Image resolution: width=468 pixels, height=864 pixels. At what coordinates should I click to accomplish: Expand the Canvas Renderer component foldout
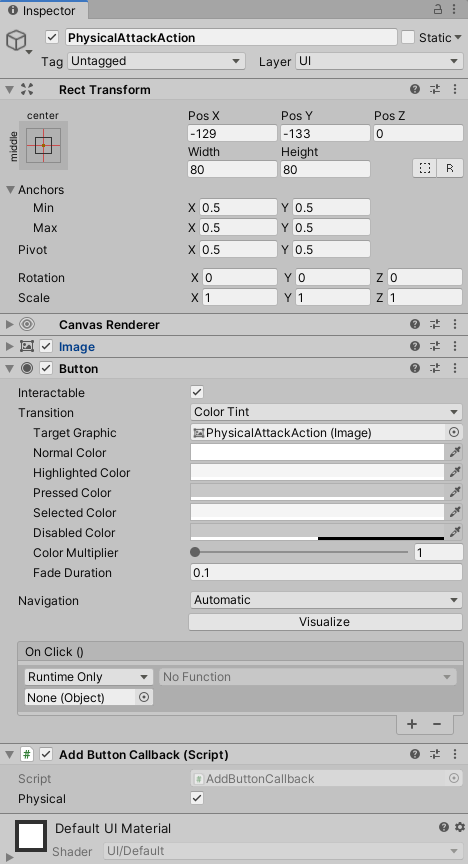coord(9,325)
